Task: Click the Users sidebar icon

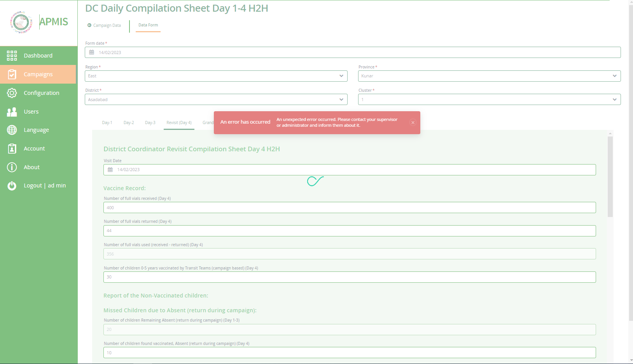Action: coord(12,111)
